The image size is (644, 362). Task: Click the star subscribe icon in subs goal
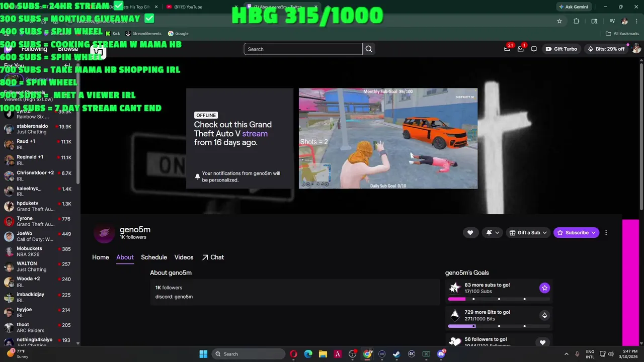coord(544,288)
